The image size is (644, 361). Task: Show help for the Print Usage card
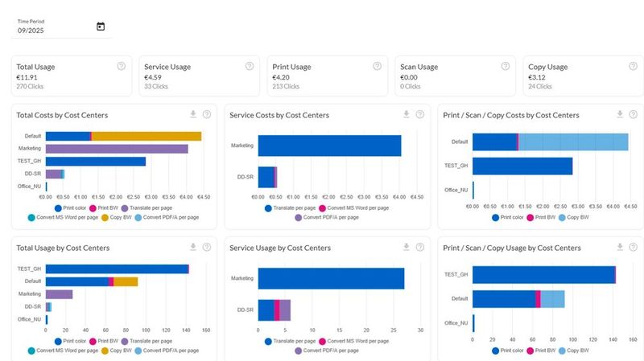[377, 66]
